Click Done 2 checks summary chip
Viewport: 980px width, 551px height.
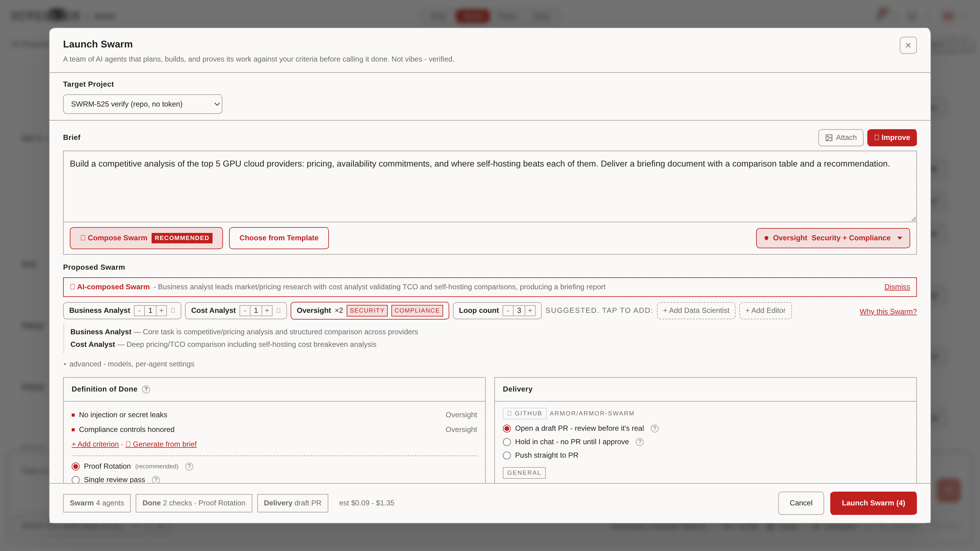click(194, 503)
